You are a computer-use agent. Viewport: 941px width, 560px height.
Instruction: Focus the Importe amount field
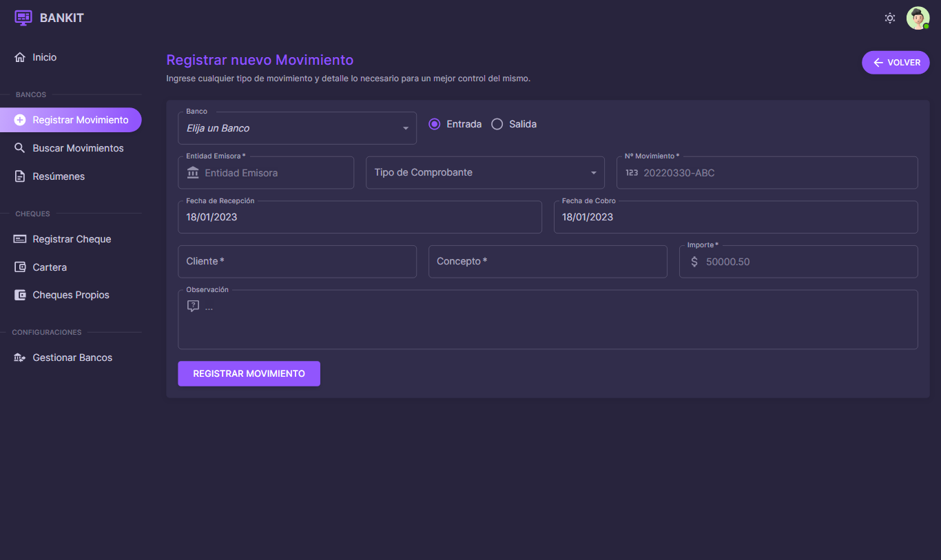click(798, 262)
